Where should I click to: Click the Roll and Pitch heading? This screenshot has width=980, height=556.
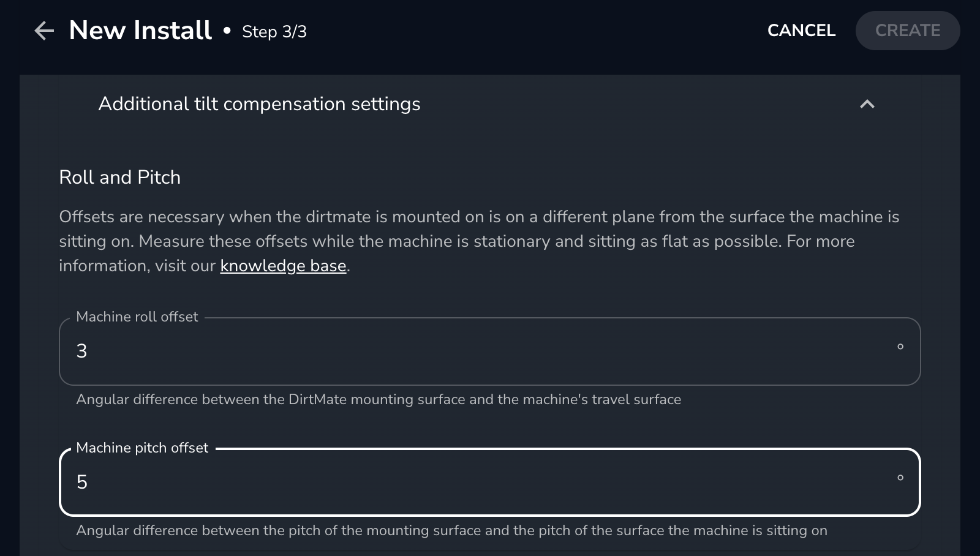[119, 178]
